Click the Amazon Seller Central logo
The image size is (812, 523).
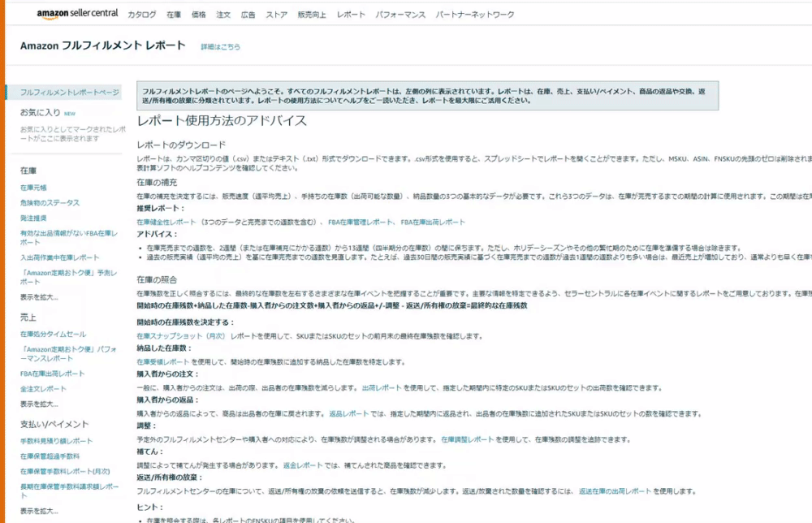(x=77, y=14)
